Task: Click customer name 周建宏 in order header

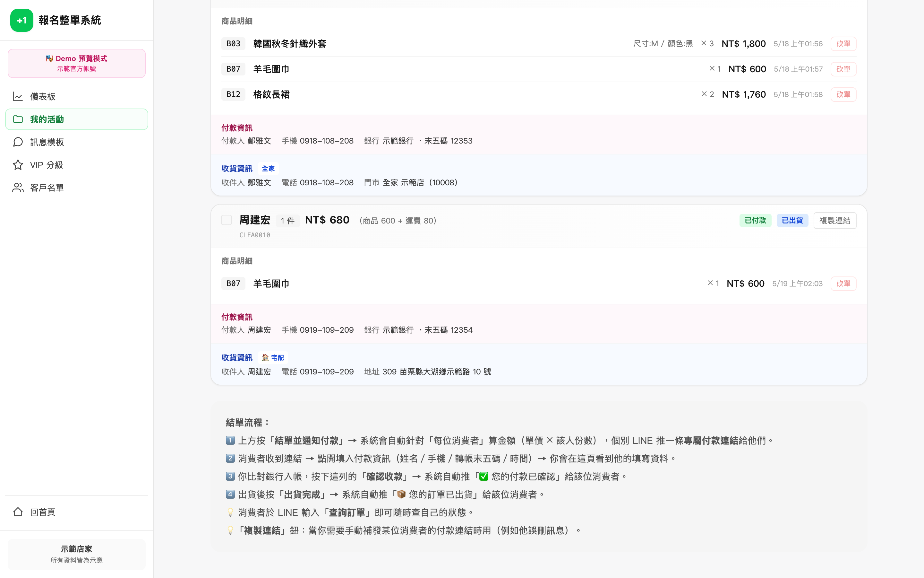Action: (255, 220)
